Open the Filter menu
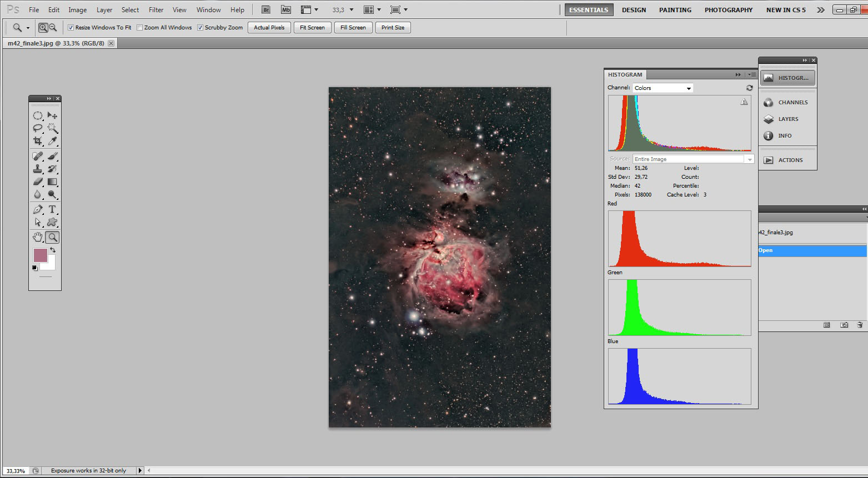868x478 pixels. coord(156,10)
